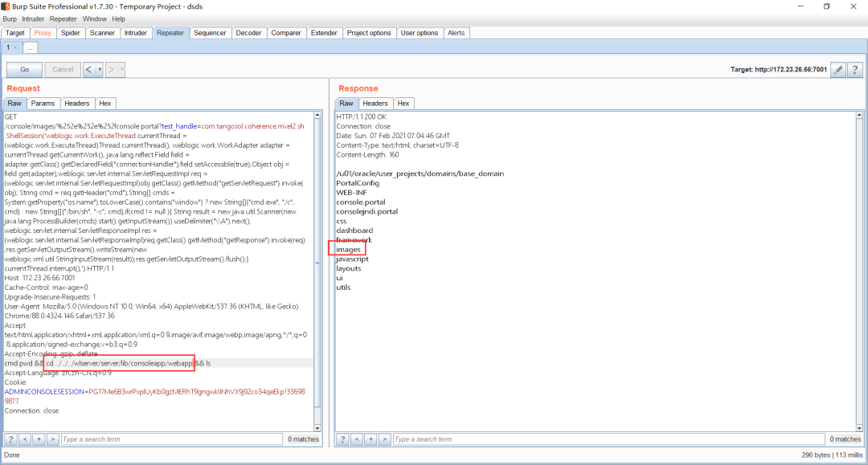Select the Request Headers tab
The width and height of the screenshot is (868, 465).
(76, 104)
